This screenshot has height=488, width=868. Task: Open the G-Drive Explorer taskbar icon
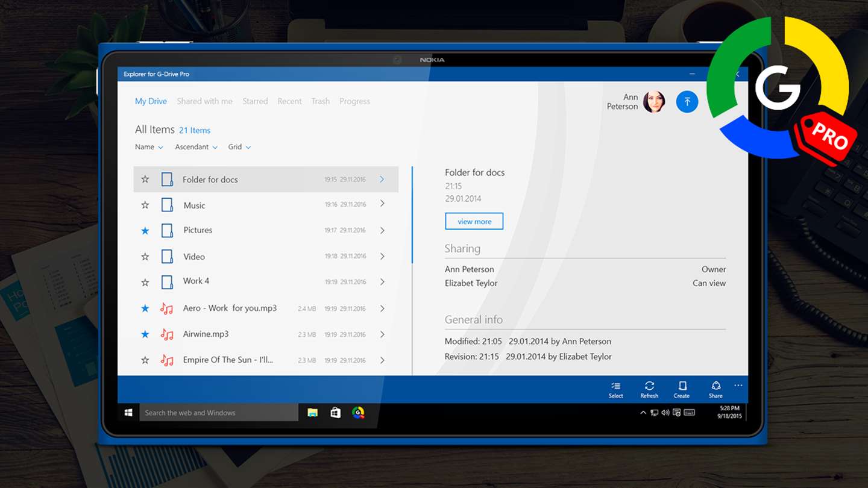358,413
